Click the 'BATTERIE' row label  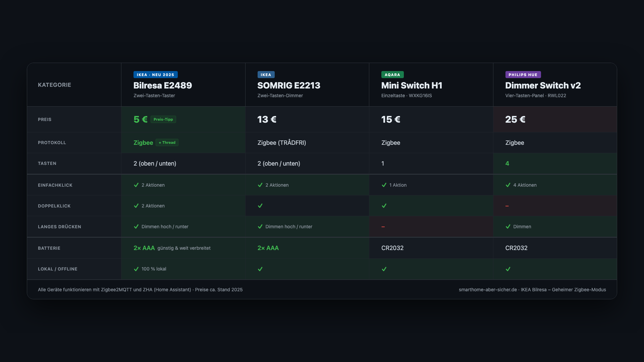pyautogui.click(x=49, y=248)
